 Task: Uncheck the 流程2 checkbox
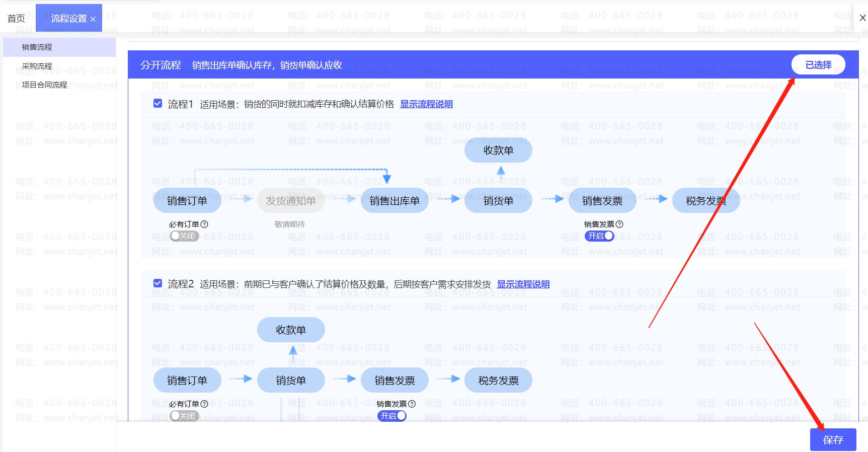click(157, 283)
